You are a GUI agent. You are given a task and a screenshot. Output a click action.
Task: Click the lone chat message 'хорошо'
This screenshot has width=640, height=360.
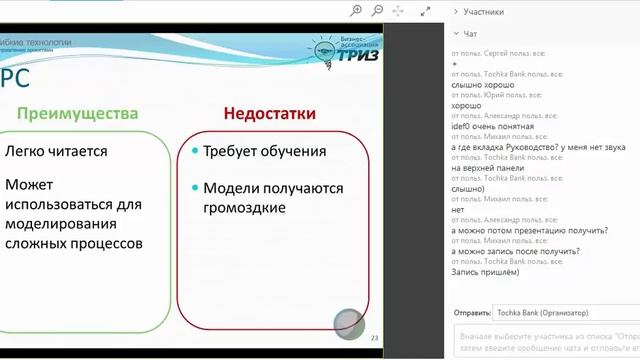click(466, 106)
